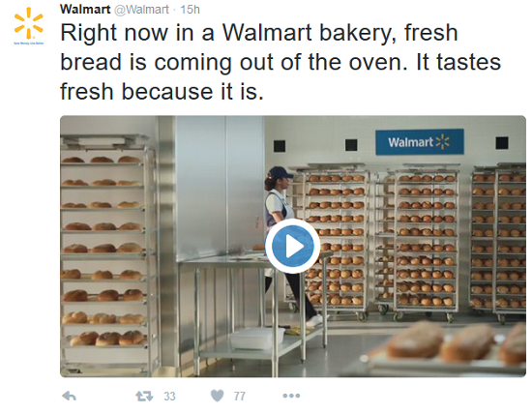The height and width of the screenshot is (413, 532).
Task: Click the @Walmart handle
Action: tap(141, 10)
